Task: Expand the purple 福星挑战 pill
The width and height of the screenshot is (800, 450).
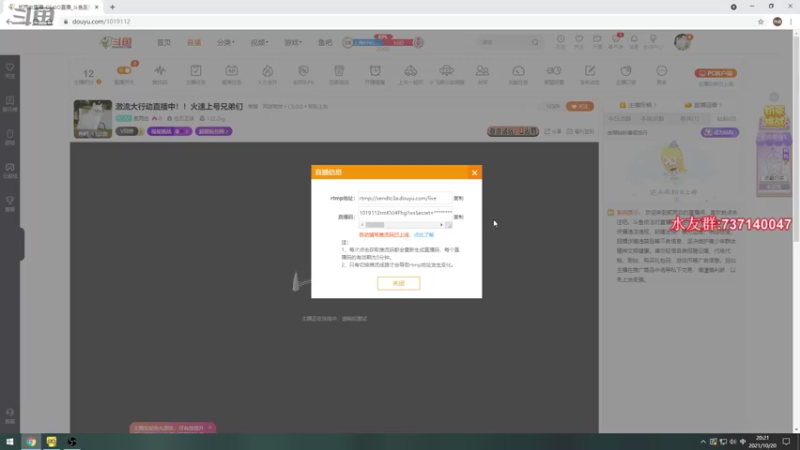Action: (x=169, y=131)
